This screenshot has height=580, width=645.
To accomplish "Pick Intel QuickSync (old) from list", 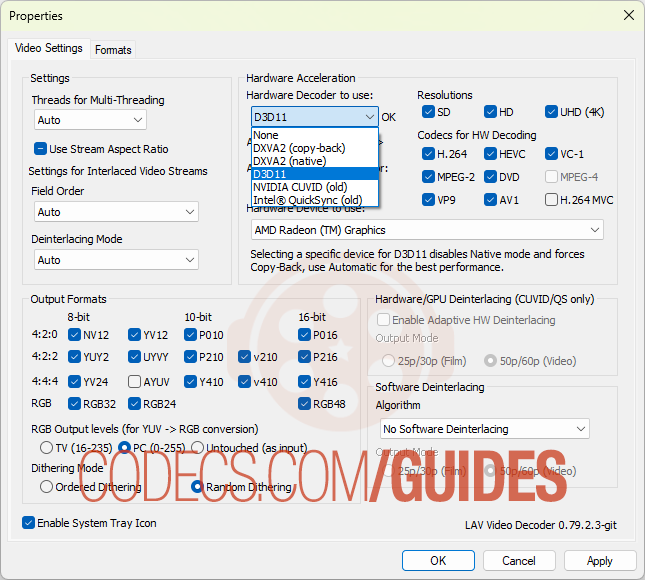I will click(x=308, y=199).
